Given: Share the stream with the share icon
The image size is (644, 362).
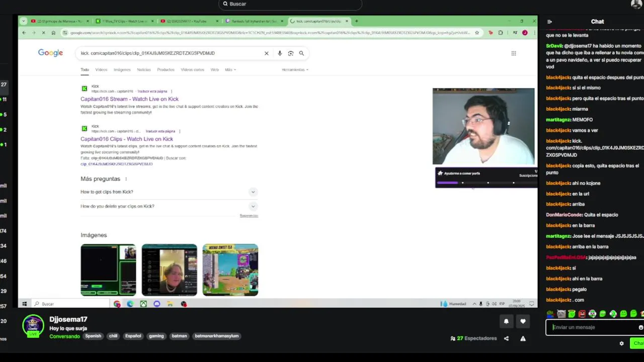Looking at the screenshot, I should (x=506, y=338).
